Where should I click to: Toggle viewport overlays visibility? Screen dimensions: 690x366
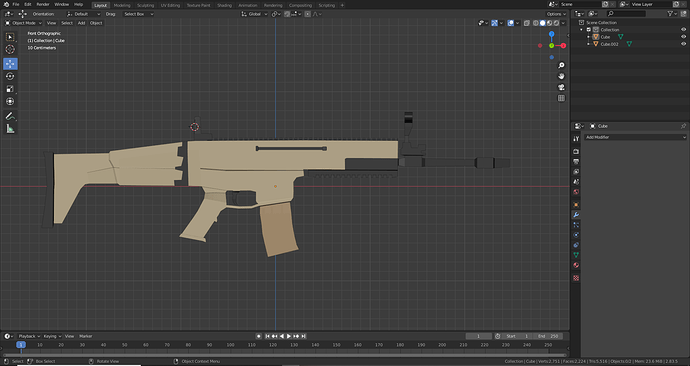click(510, 23)
